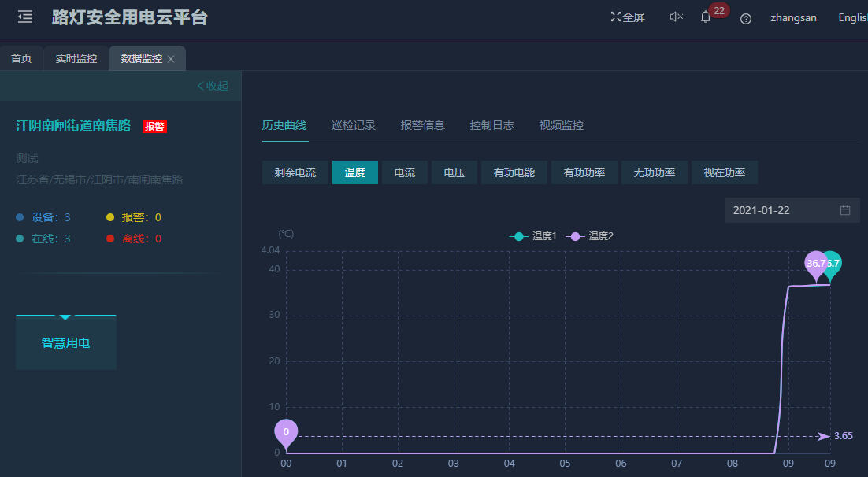Select the 剩余电流 metric button

295,172
